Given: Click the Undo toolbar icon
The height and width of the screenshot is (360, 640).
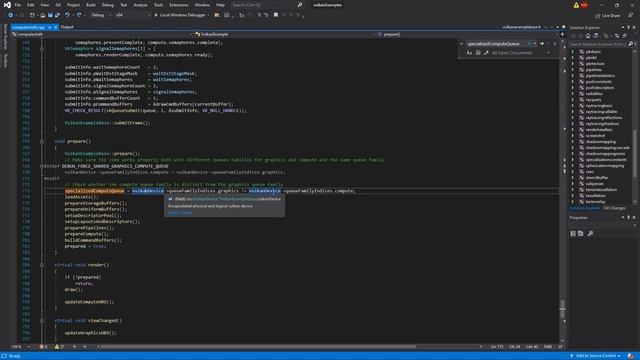Looking at the screenshot, I should 67,15.
